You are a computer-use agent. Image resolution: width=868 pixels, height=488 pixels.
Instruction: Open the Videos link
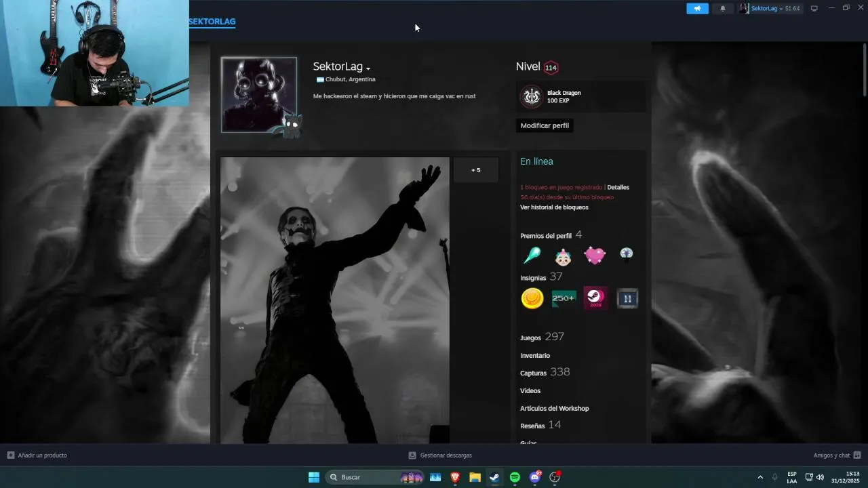[x=530, y=390]
